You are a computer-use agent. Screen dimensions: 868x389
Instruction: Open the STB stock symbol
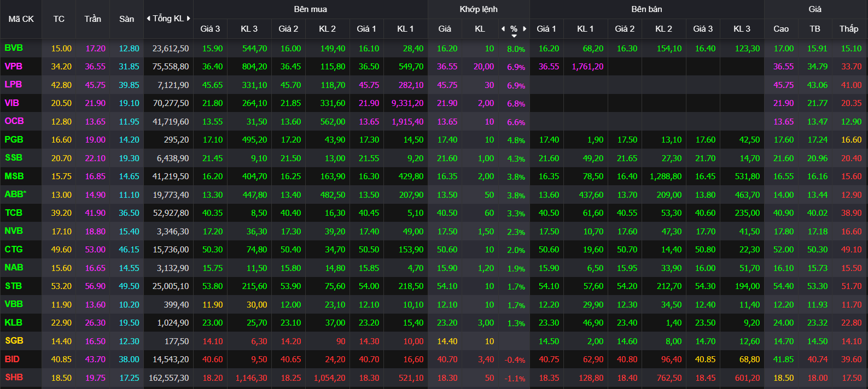tap(14, 286)
